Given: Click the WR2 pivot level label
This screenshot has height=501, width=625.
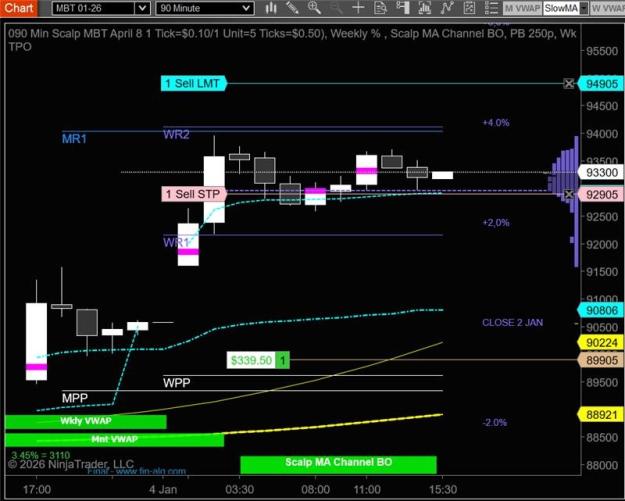Looking at the screenshot, I should pos(176,134).
